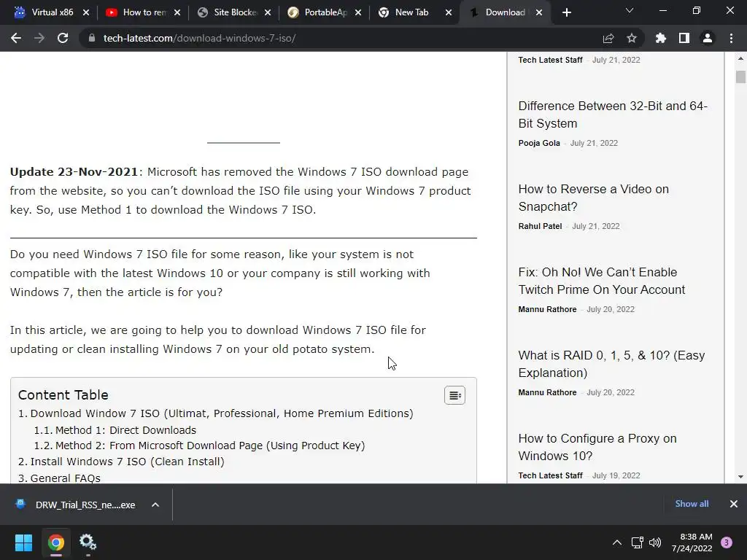View site information via the padlock icon
The width and height of the screenshot is (747, 560).
pos(92,38)
